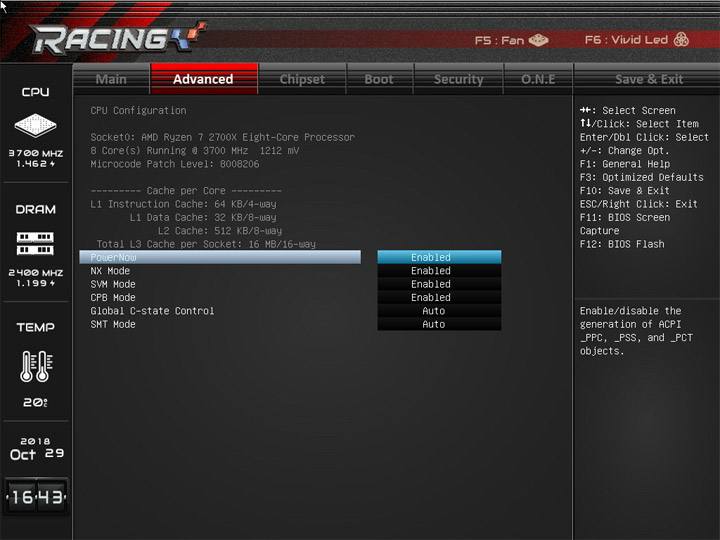Image resolution: width=720 pixels, height=540 pixels.
Task: Select the PowerNow setting row
Action: [220, 257]
